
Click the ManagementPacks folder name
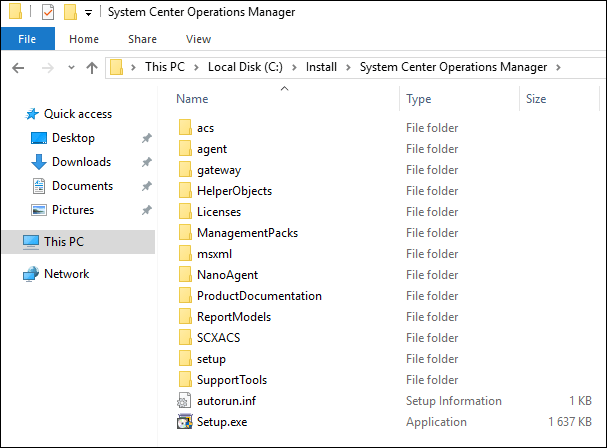[x=247, y=233]
